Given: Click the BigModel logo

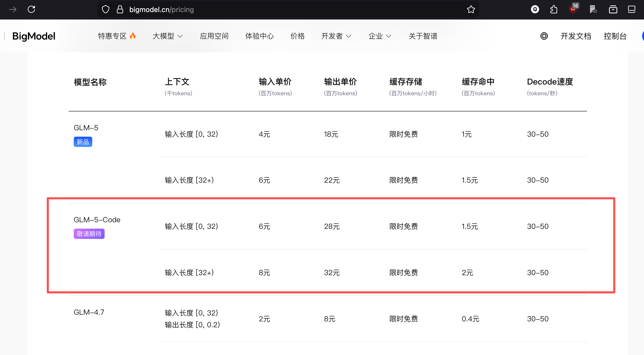Looking at the screenshot, I should point(34,36).
